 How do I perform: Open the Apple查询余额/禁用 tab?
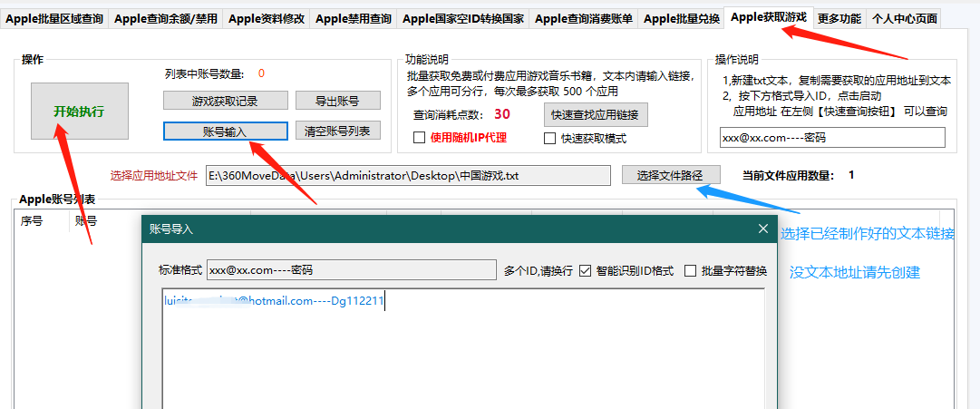pos(166,19)
